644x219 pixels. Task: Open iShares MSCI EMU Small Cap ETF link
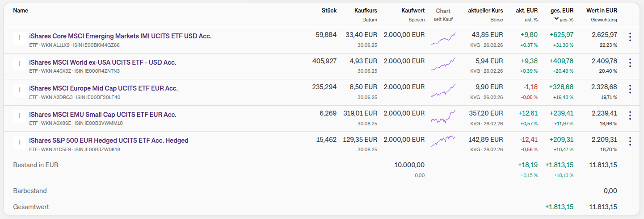[x=103, y=115]
